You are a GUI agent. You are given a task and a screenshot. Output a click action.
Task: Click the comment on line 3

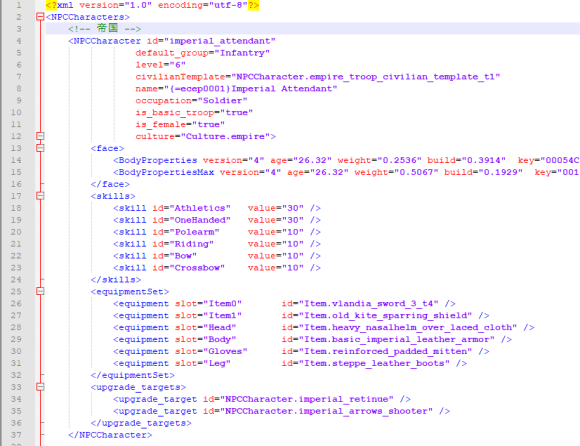(105, 28)
